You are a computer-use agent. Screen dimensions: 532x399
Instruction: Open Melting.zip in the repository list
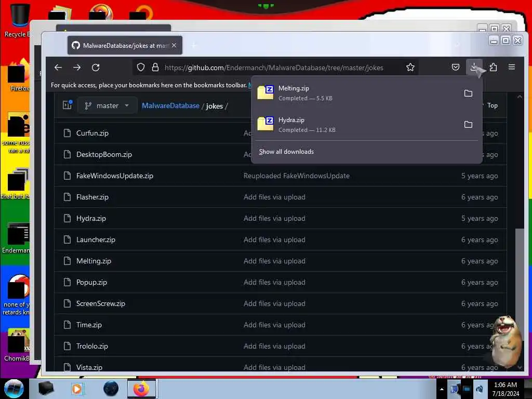(x=94, y=261)
